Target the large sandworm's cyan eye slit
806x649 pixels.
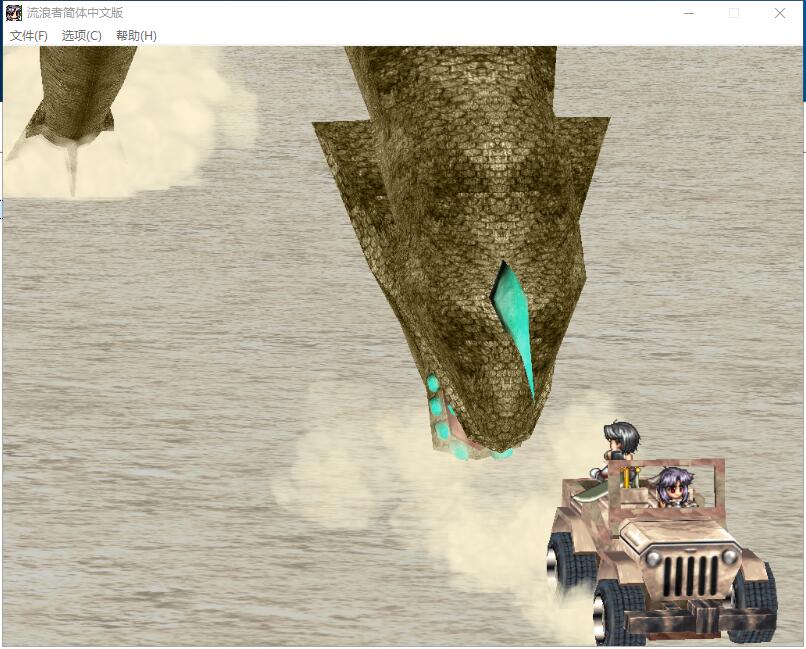point(512,322)
